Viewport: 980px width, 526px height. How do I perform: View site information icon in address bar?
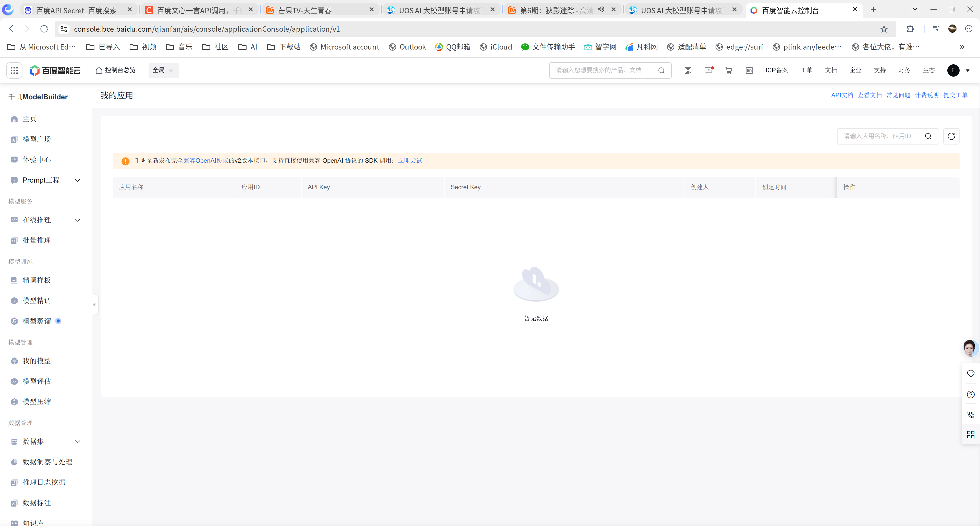(64, 29)
